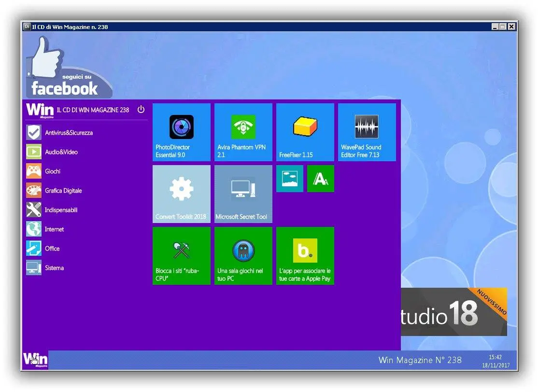This screenshot has height=392, width=539.
Task: Open the Blocca i siti "ruba-CPU" tile
Action: (182, 256)
